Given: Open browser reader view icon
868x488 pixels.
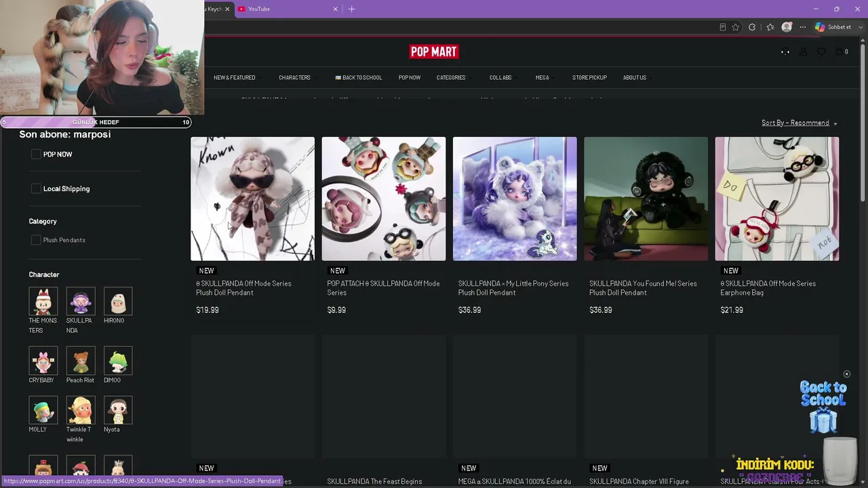Looking at the screenshot, I should tap(723, 27).
